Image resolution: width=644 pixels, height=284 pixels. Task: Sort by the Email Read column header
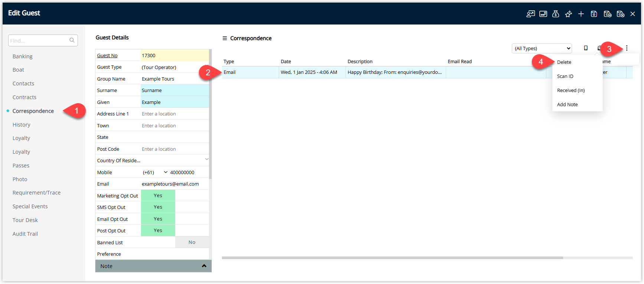[460, 62]
